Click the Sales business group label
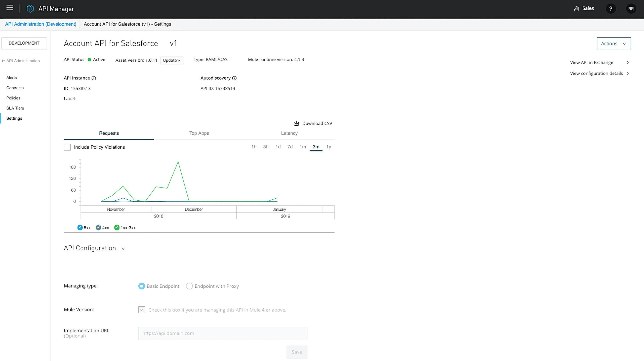Viewport: 644px width, 361px height. click(588, 8)
